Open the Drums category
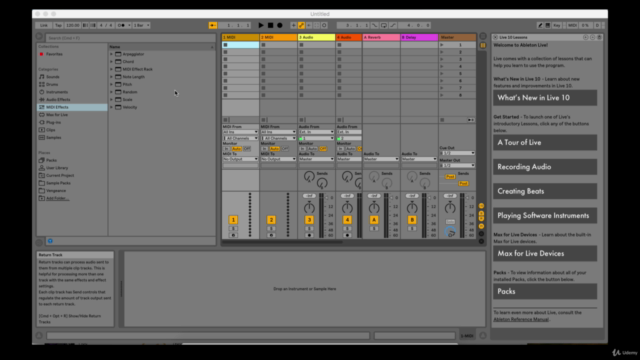The image size is (640, 360). point(52,84)
